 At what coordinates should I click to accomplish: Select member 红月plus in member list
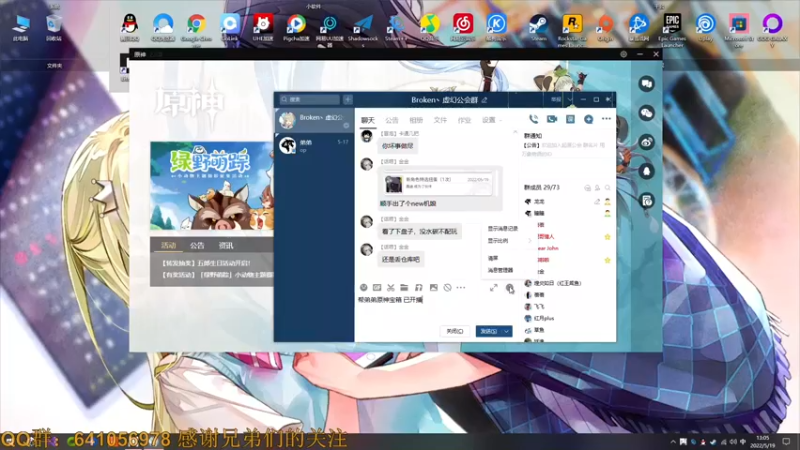(x=543, y=318)
